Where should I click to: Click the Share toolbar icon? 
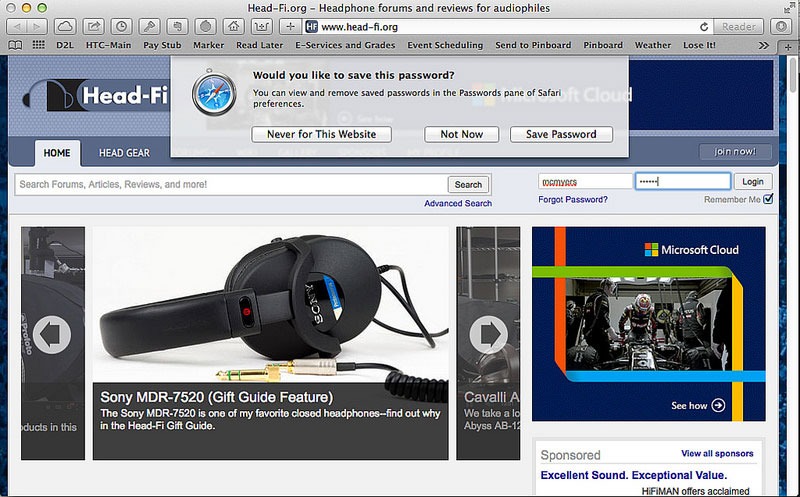click(94, 27)
